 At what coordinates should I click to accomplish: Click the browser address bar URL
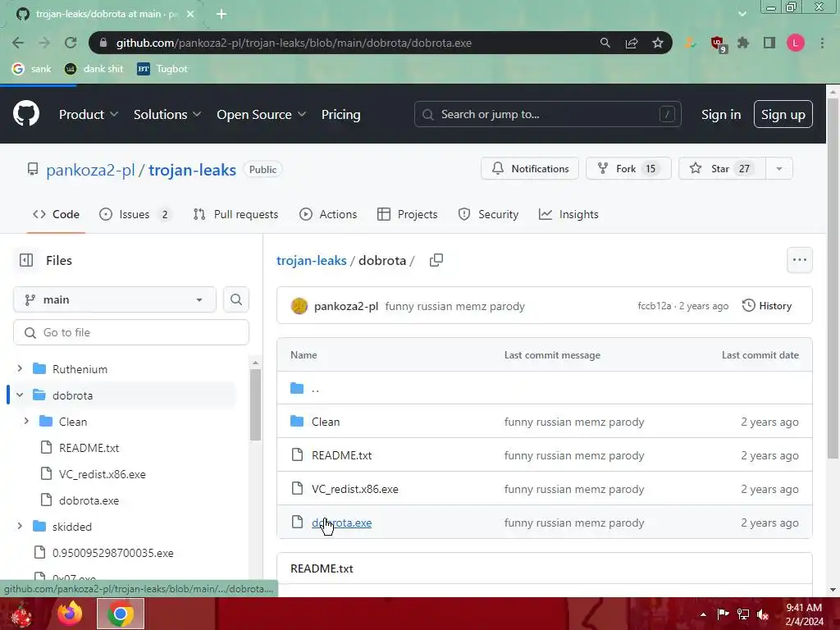click(294, 43)
